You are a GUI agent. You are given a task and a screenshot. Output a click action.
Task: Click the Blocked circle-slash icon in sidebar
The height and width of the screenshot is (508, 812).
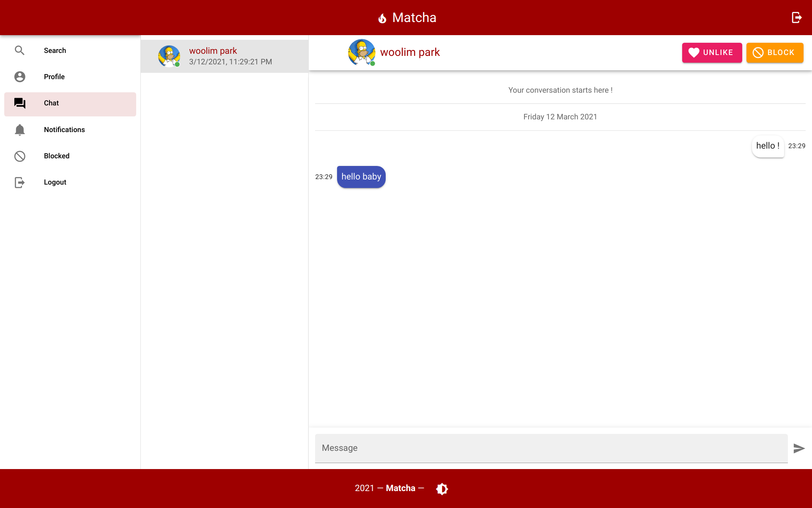pyautogui.click(x=19, y=156)
